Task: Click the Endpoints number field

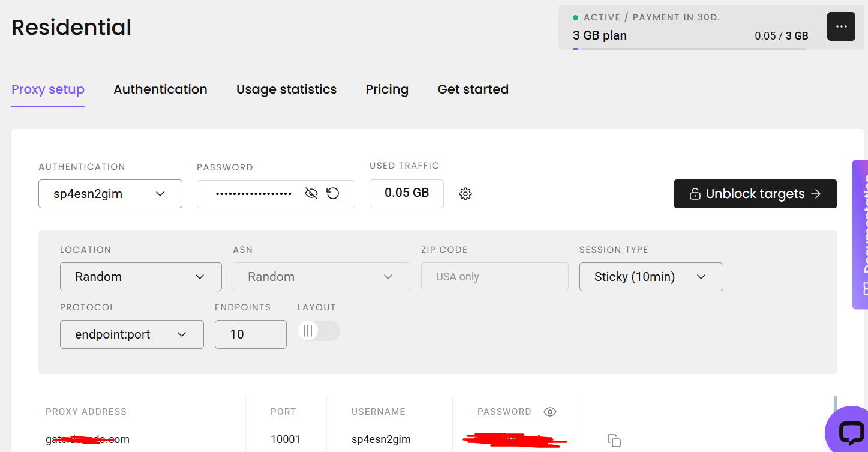Action: click(251, 334)
